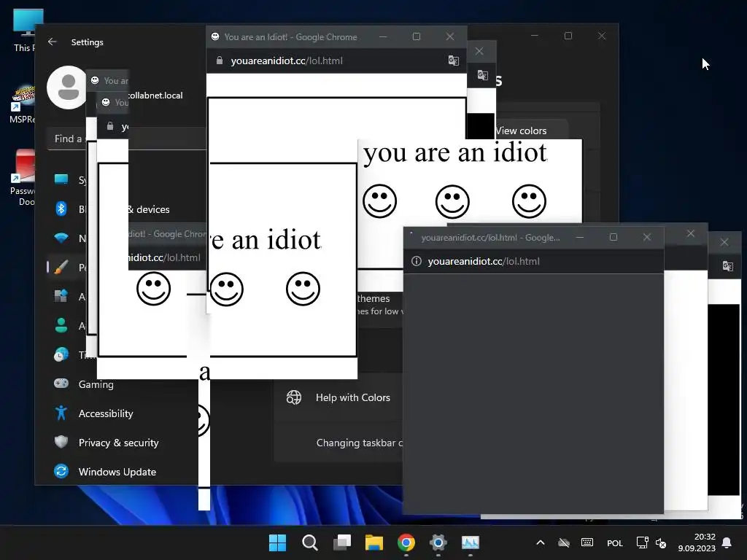Open Accounts person icon in Settings
Image resolution: width=747 pixels, height=560 pixels.
(61, 325)
